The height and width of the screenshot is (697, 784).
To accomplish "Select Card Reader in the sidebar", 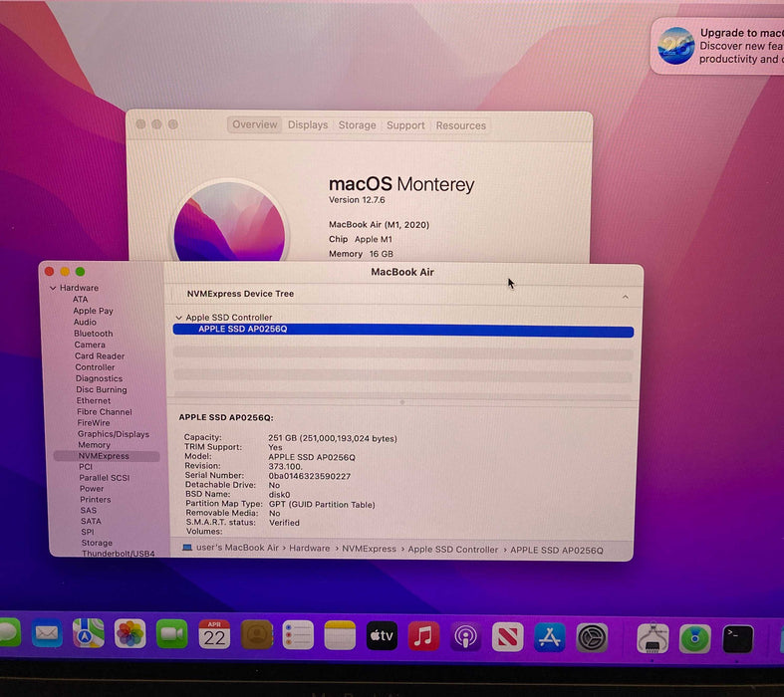I will click(100, 356).
